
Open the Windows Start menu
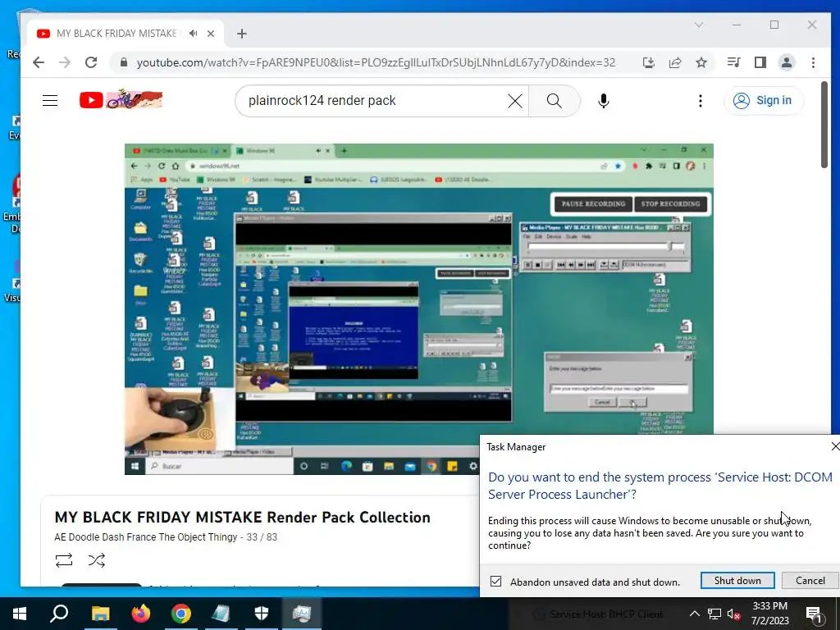[20, 614]
